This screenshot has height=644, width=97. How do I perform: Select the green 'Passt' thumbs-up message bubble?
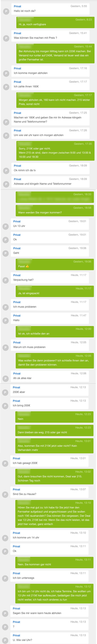click(x=55, y=264)
